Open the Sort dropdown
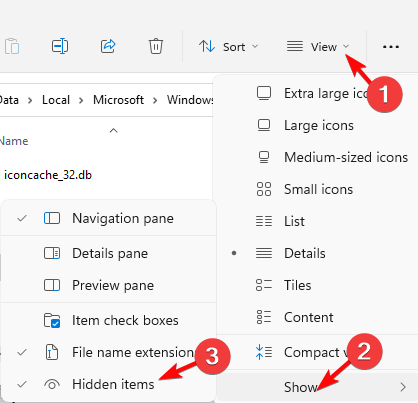The image size is (418, 403). tap(229, 47)
